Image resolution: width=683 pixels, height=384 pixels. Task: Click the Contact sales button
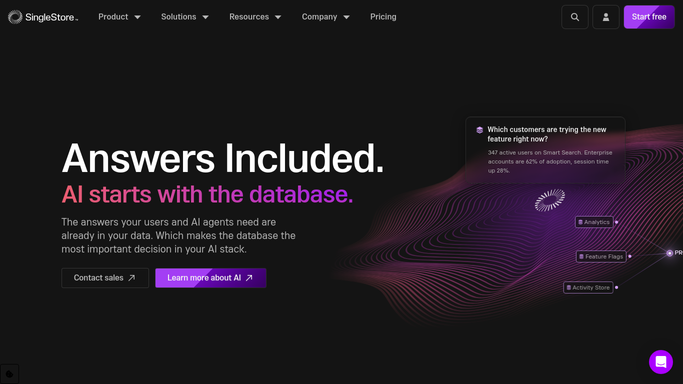click(105, 278)
